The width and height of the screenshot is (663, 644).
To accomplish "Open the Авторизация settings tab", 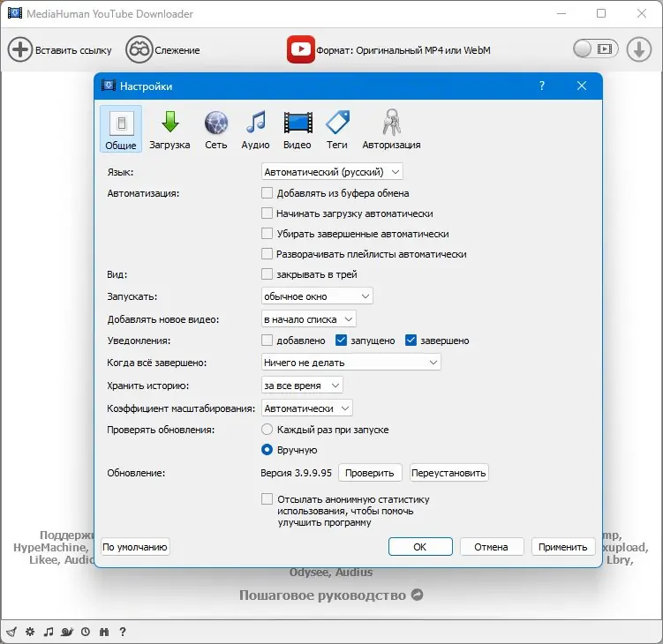I will pyautogui.click(x=391, y=129).
